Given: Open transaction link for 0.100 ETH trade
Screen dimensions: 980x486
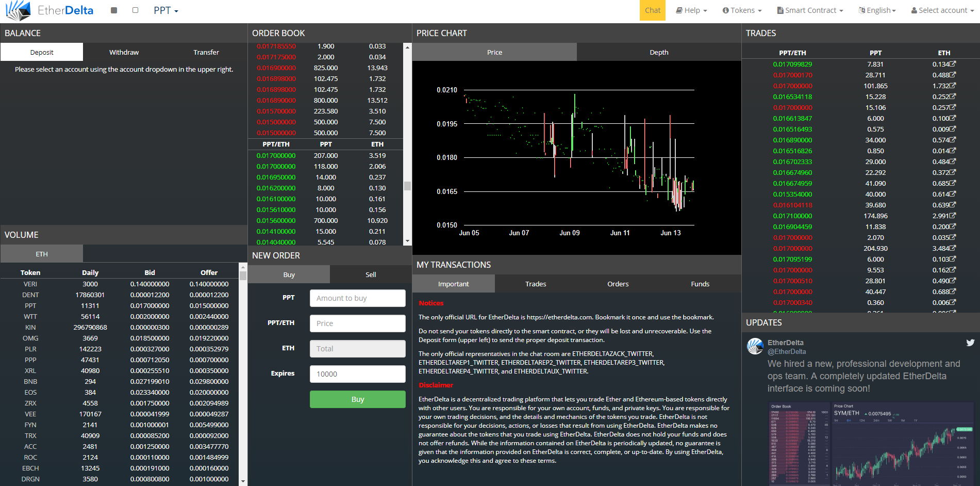Looking at the screenshot, I should [x=953, y=118].
